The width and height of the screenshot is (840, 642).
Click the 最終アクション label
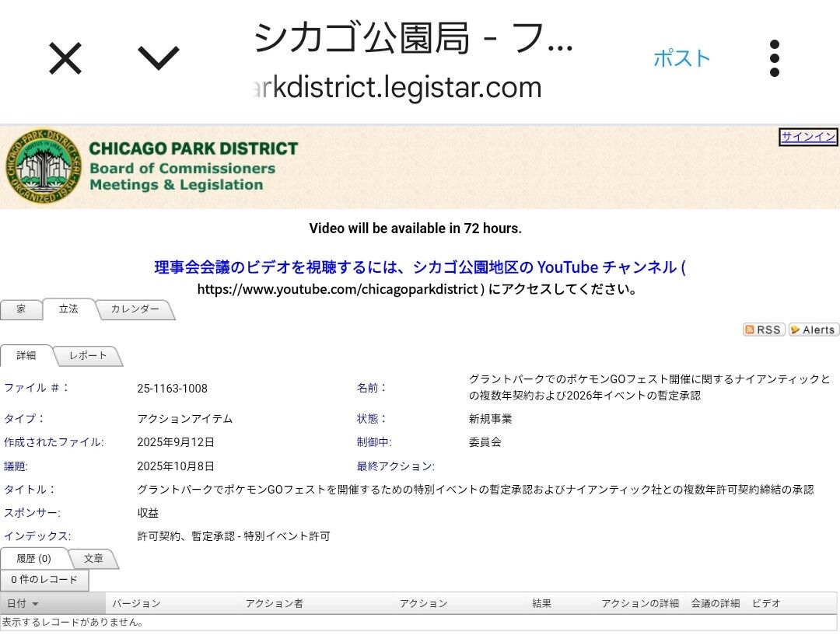click(395, 466)
